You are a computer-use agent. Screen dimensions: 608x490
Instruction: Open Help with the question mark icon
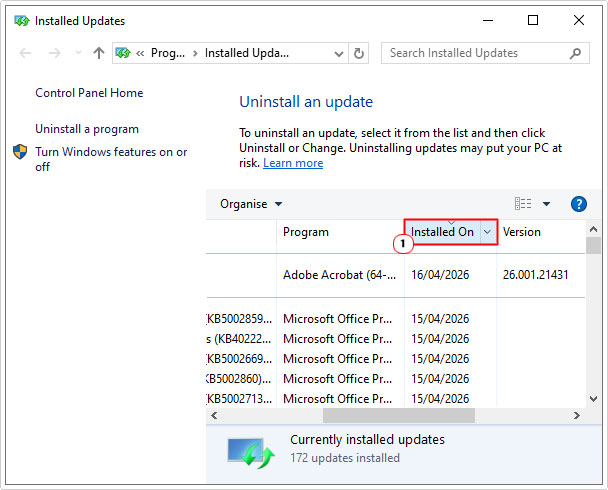(x=579, y=204)
